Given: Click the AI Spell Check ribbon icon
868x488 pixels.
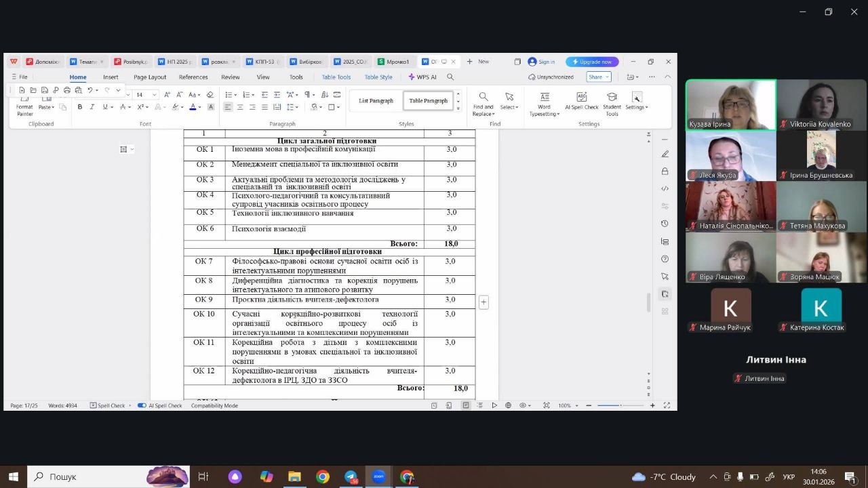Looking at the screenshot, I should pyautogui.click(x=581, y=101).
